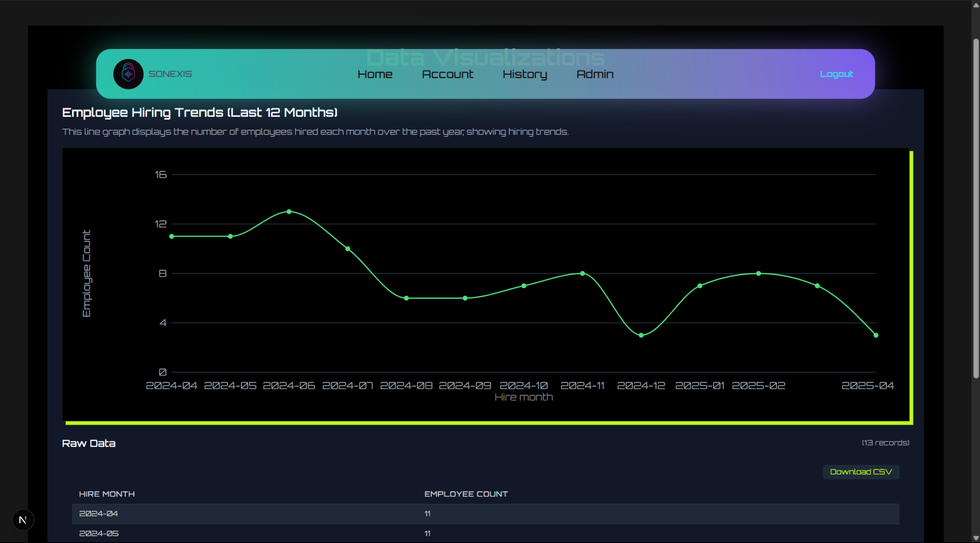The width and height of the screenshot is (980, 543).
Task: Click the Sonexis padlock logo icon
Action: coord(128,74)
